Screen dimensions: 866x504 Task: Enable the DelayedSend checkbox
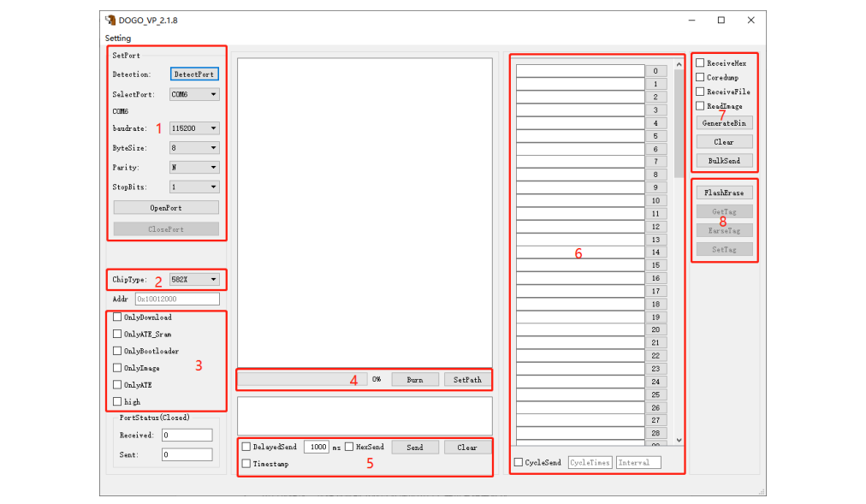click(x=246, y=447)
